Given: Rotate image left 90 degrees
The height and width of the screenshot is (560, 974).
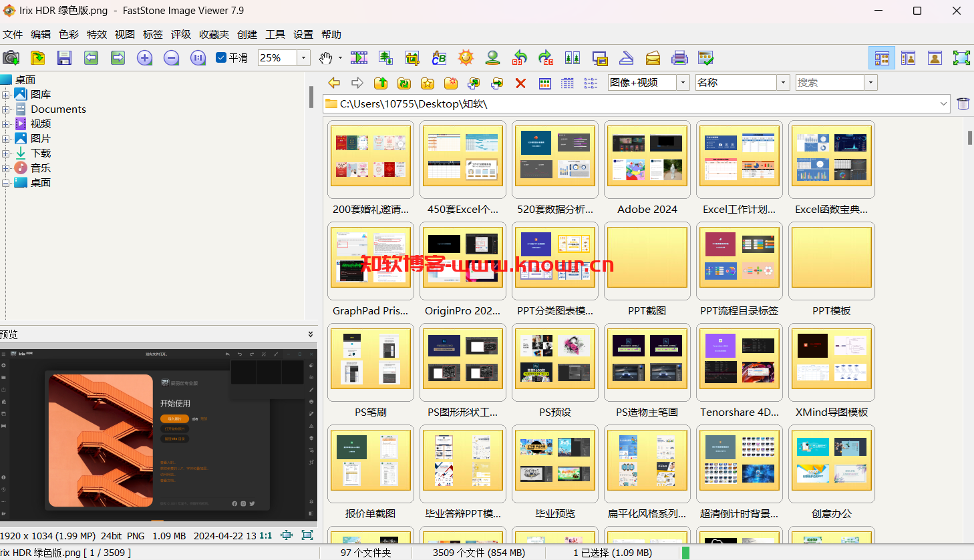Looking at the screenshot, I should tap(519, 58).
